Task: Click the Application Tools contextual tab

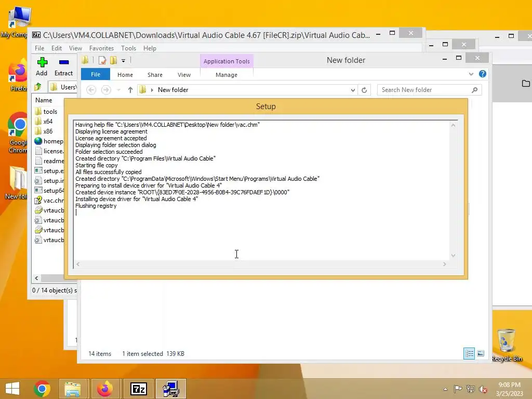Action: [x=227, y=61]
